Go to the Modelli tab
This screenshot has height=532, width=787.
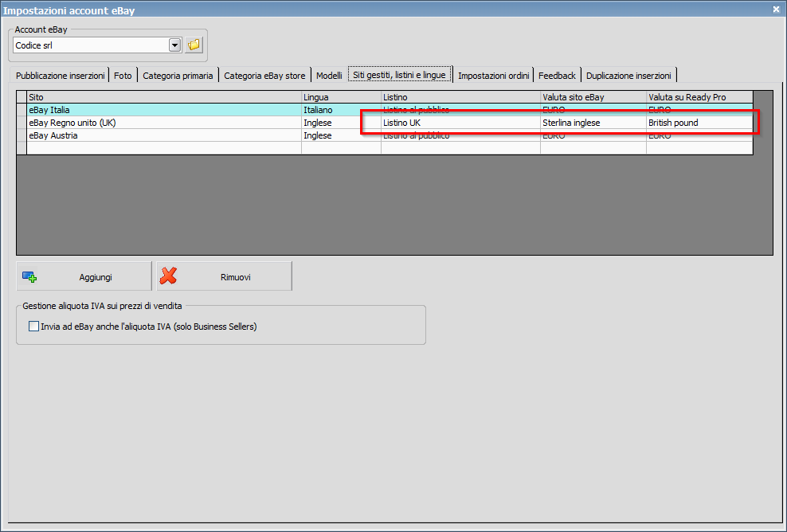329,76
